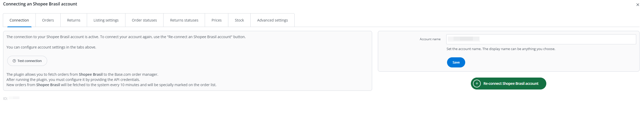The height and width of the screenshot is (138, 644).
Task: Close the Shopee Brasil connection dialog
Action: click(638, 5)
